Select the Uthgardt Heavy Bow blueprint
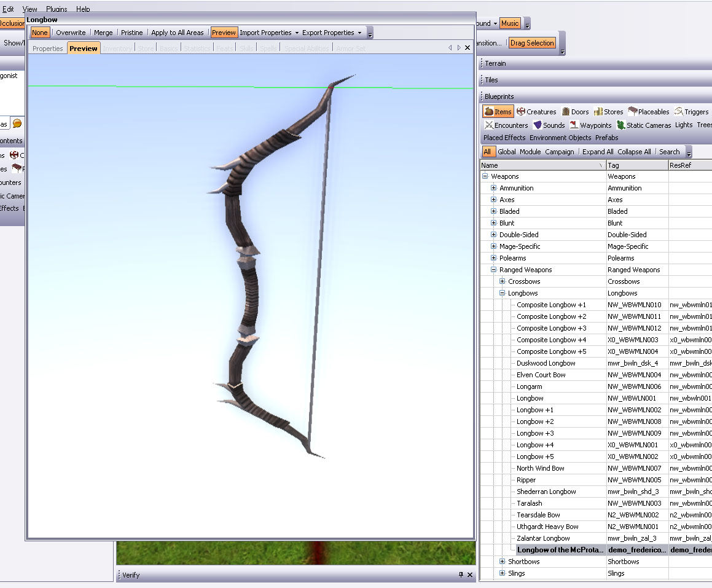The height and width of the screenshot is (588, 712). click(547, 527)
